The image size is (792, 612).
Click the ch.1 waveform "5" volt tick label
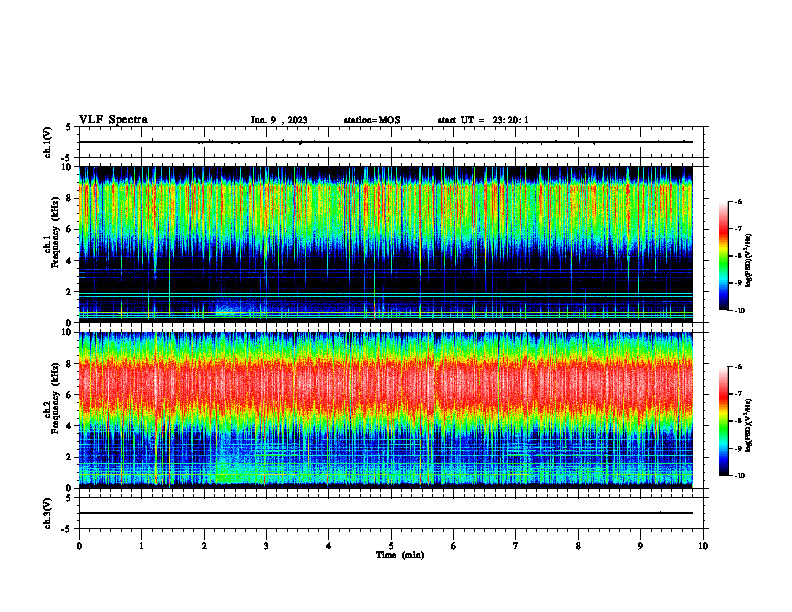tap(69, 127)
